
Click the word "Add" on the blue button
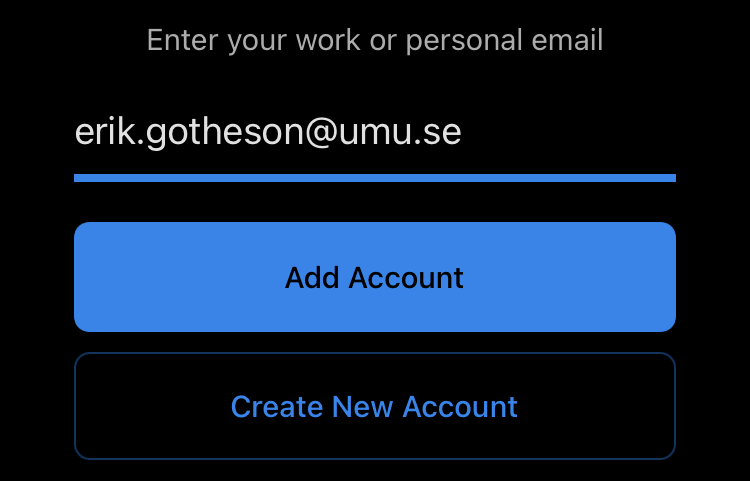(310, 277)
